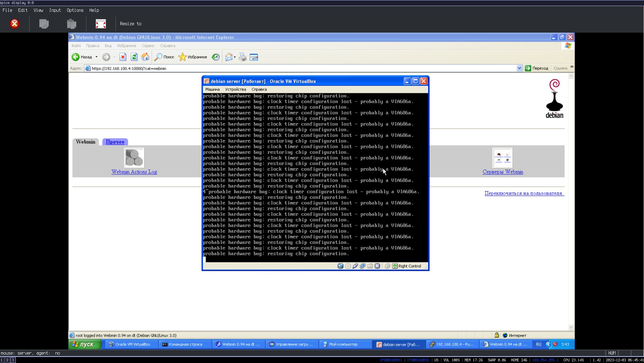Click the shared folders icon in VirtualBox
The image size is (644, 363).
tap(370, 266)
